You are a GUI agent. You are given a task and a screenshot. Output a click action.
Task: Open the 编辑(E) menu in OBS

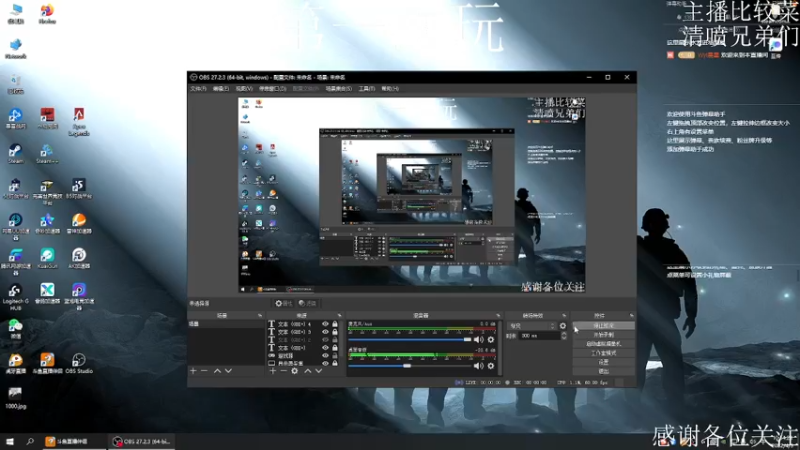tap(221, 89)
